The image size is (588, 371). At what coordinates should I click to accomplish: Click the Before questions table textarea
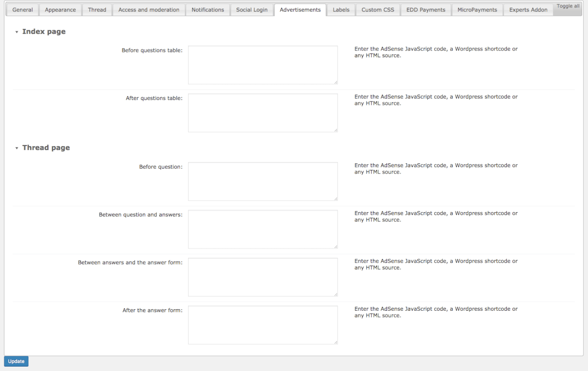click(263, 65)
